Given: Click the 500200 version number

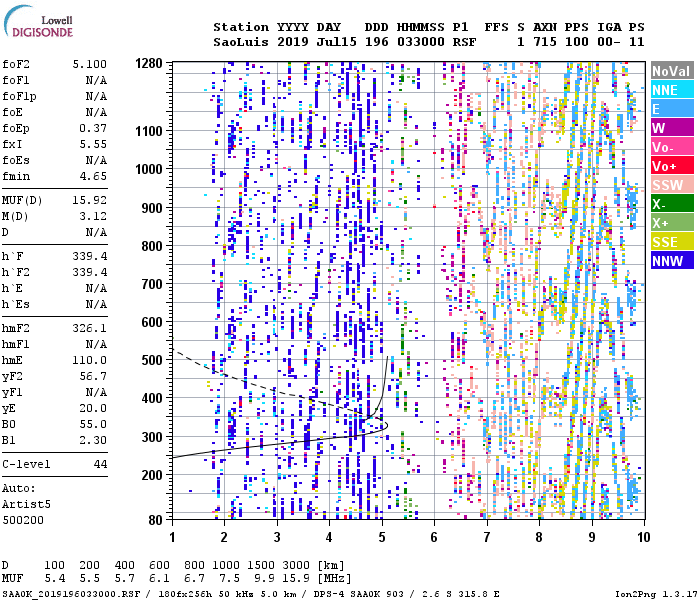Looking at the screenshot, I should tap(23, 521).
